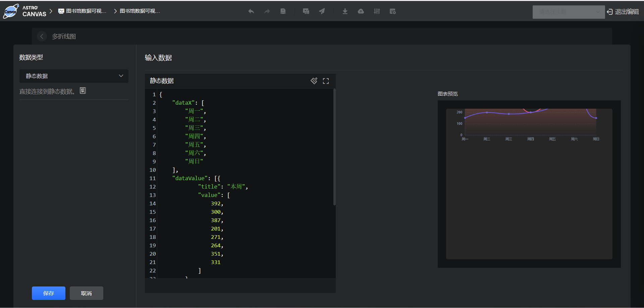Open the 静态数据 data type dropdown

(74, 76)
